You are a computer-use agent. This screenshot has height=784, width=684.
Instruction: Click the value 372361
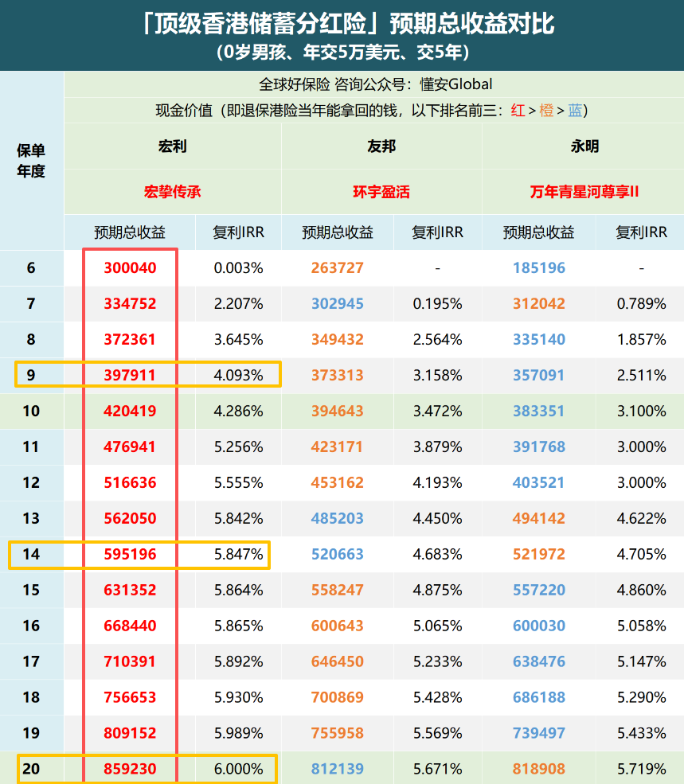pos(130,340)
